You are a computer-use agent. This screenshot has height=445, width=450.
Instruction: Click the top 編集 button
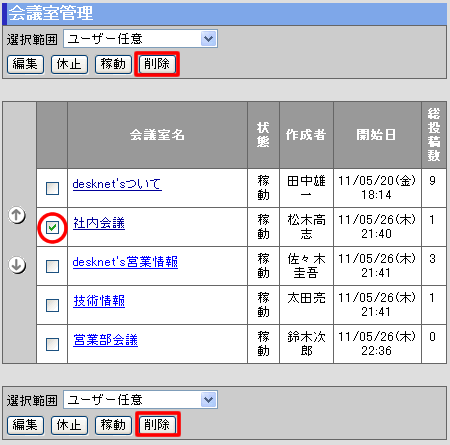click(x=25, y=64)
